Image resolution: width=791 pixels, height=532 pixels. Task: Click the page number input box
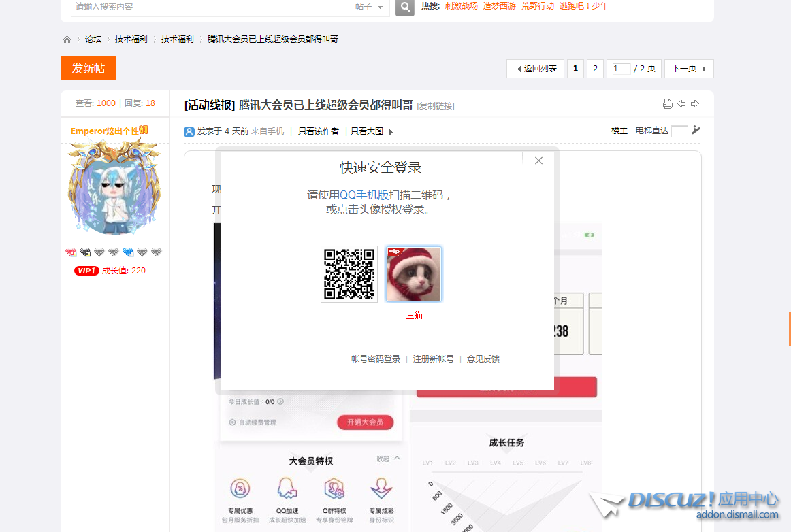[621, 69]
